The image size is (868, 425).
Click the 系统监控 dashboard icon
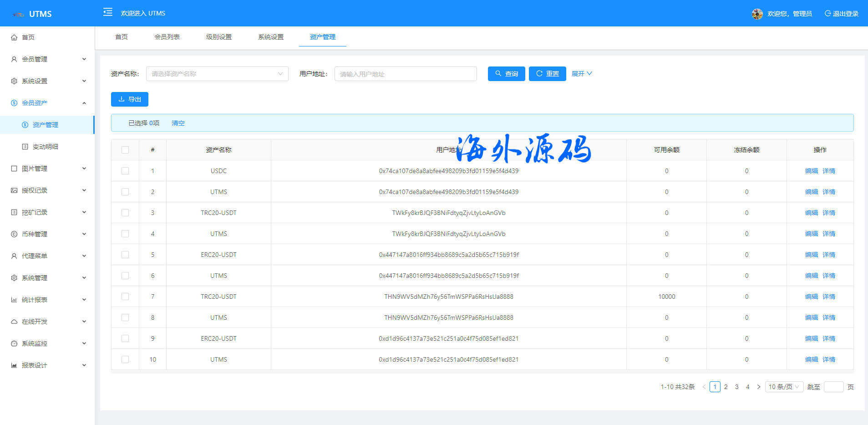14,343
